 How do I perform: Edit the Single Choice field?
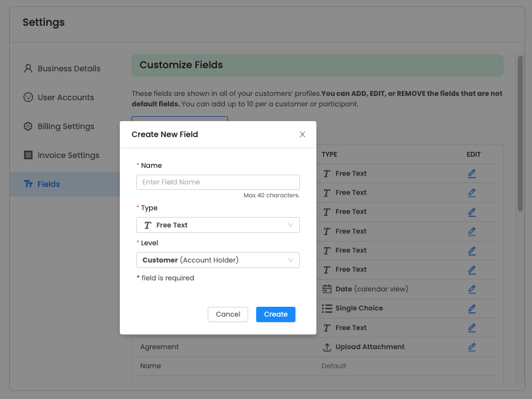tap(472, 309)
